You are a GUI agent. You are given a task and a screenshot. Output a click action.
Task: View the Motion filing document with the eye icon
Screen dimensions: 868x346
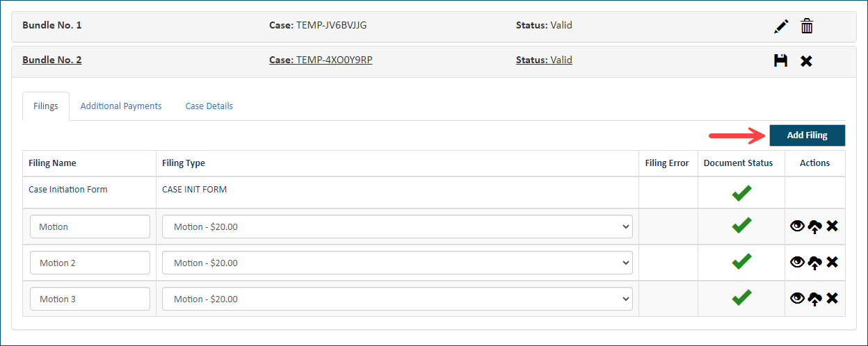798,226
